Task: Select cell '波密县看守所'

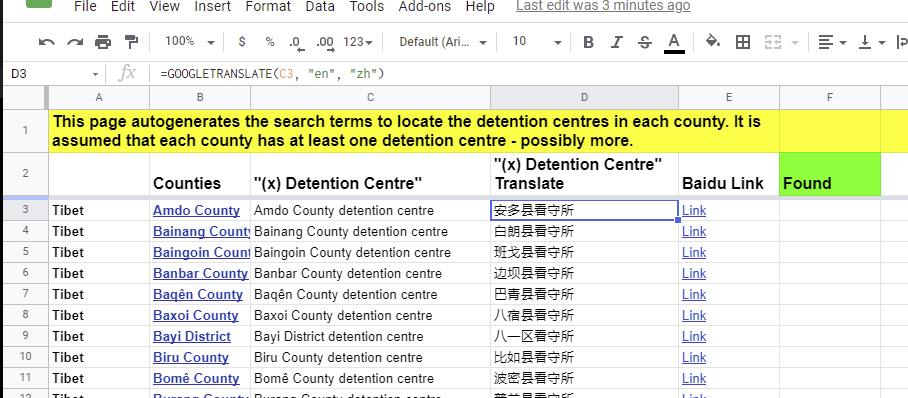Action: click(584, 378)
